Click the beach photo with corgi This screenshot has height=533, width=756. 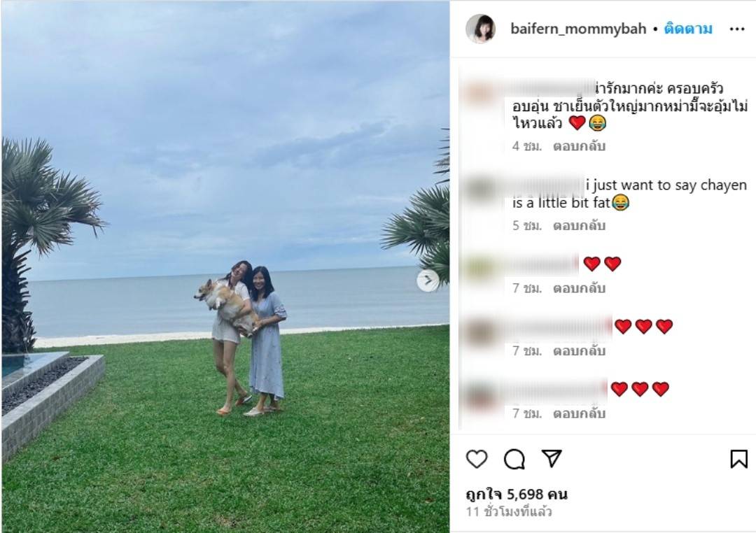pos(225,266)
